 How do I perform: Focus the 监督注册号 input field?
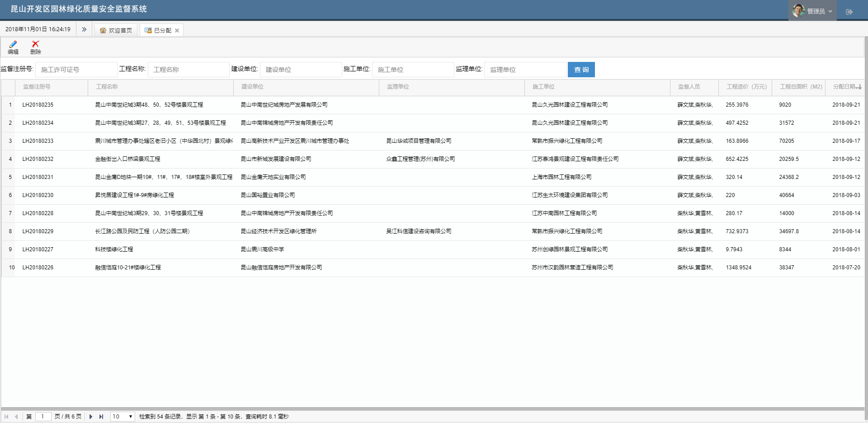pos(76,70)
